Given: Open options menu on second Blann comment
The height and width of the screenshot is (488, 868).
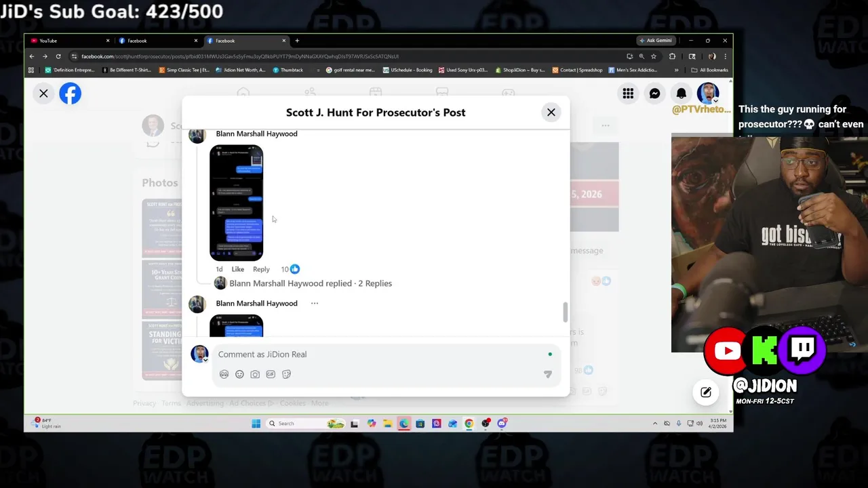Looking at the screenshot, I should tap(314, 303).
